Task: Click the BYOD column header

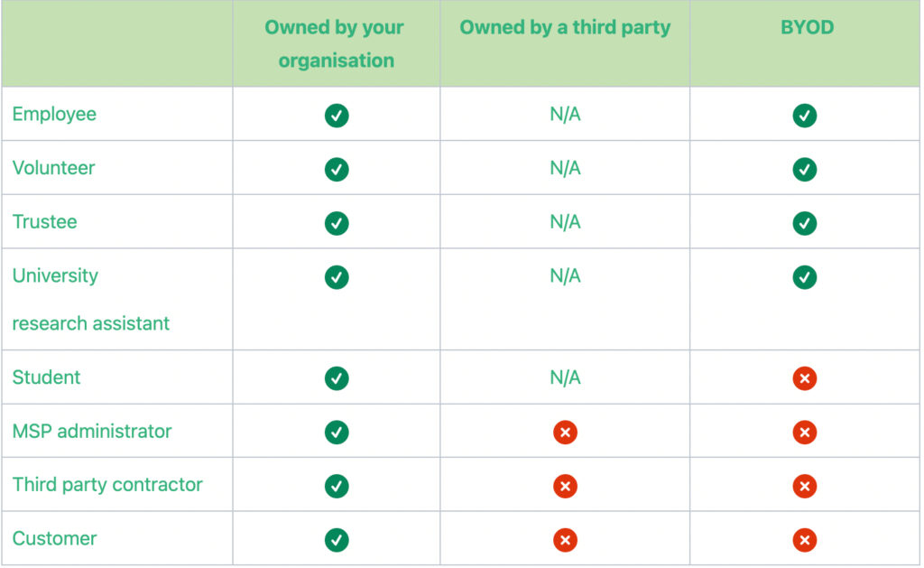Action: click(x=807, y=27)
